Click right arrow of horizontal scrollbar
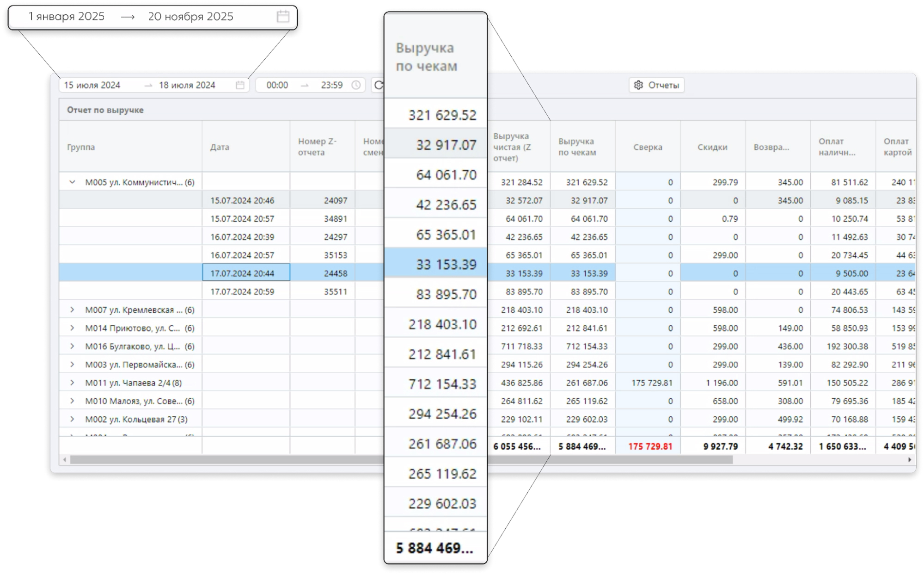This screenshot has width=924, height=575. [909, 460]
